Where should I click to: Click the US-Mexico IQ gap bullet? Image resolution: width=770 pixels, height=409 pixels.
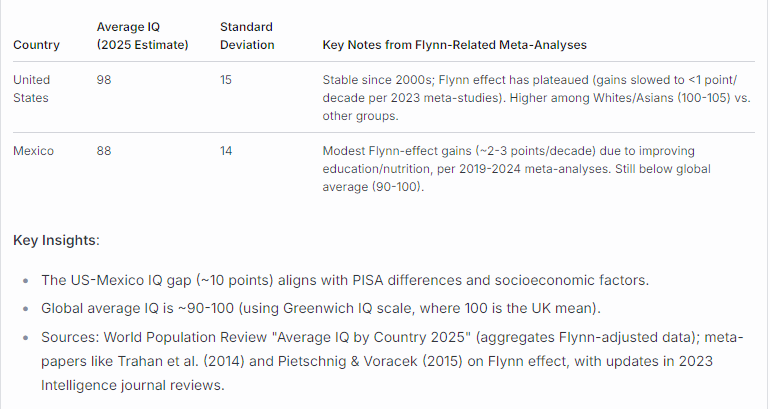pyautogui.click(x=345, y=280)
